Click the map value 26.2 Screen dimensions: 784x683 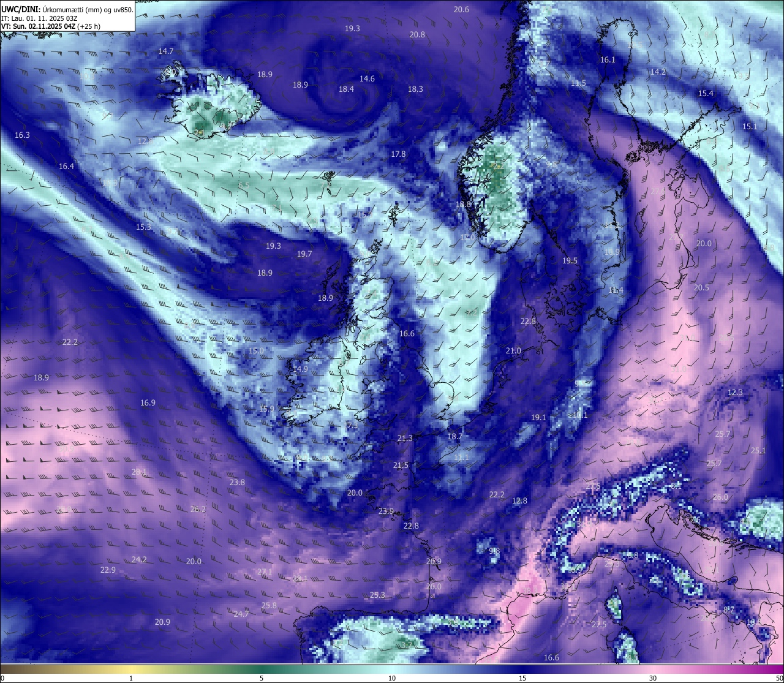(x=198, y=509)
